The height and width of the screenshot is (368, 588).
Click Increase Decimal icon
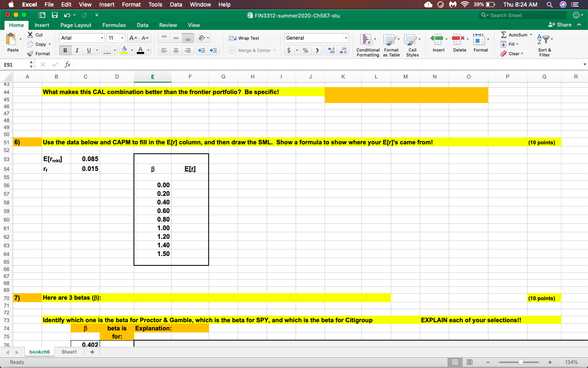coord(332,50)
